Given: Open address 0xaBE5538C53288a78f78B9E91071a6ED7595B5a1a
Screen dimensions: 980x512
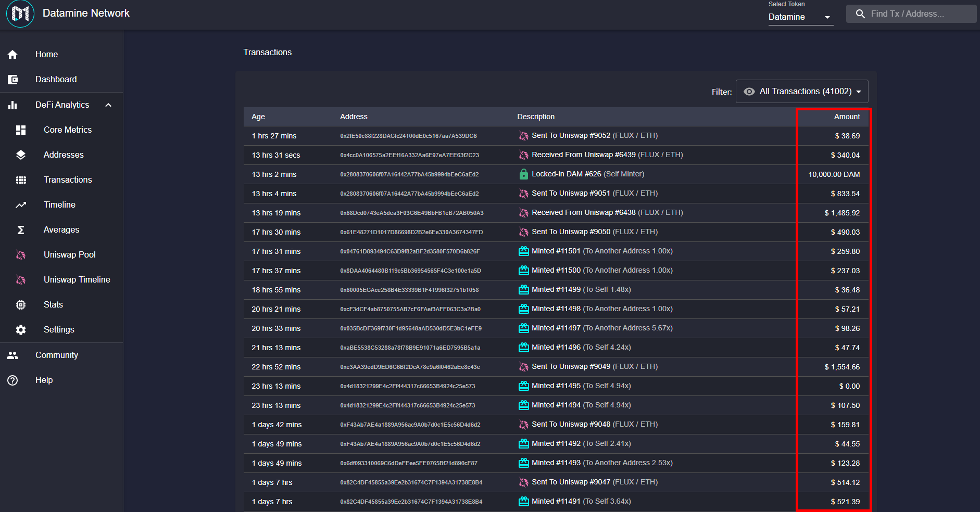Looking at the screenshot, I should pos(410,348).
